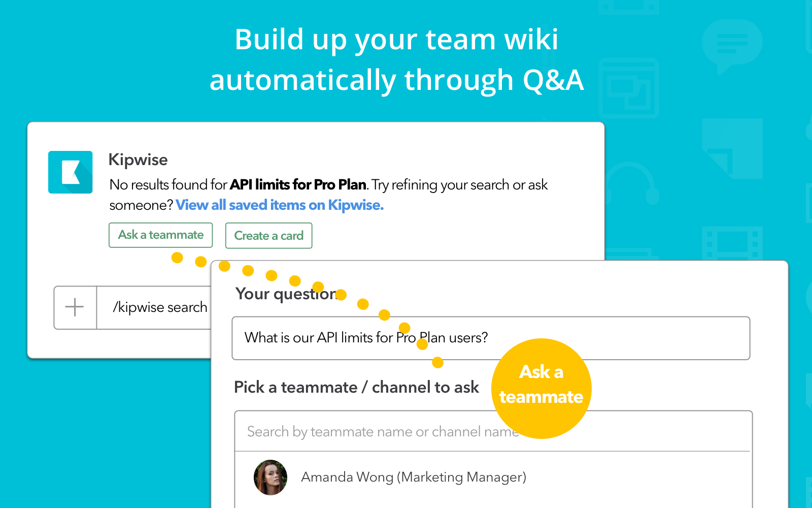Viewport: 812px width, 508px height.
Task: Click the yellow Ask a teammate circle
Action: (541, 388)
